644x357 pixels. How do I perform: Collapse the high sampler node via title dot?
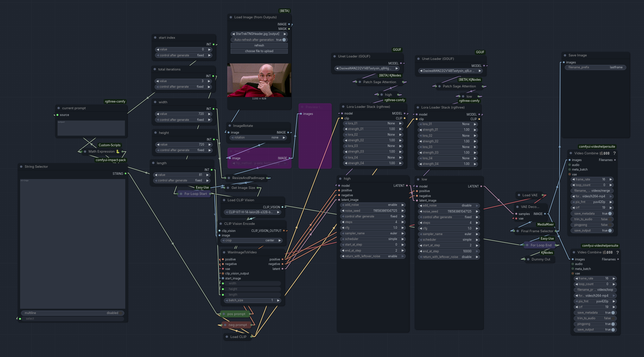[341, 179]
